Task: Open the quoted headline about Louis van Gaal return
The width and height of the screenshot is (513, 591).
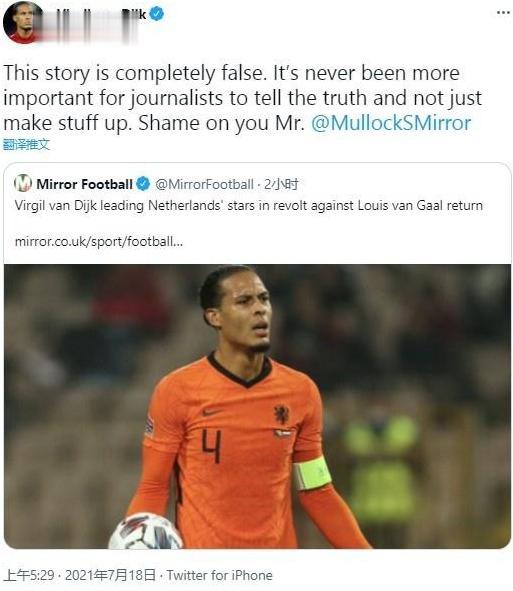Action: [x=249, y=205]
